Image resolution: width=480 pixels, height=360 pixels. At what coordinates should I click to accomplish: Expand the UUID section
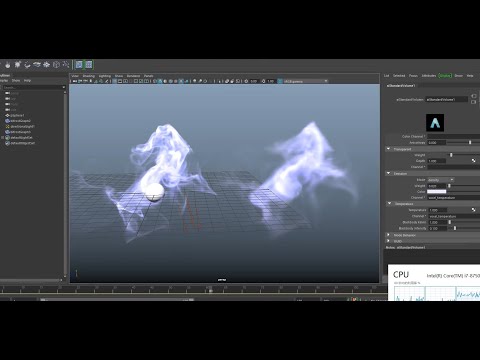pos(388,241)
